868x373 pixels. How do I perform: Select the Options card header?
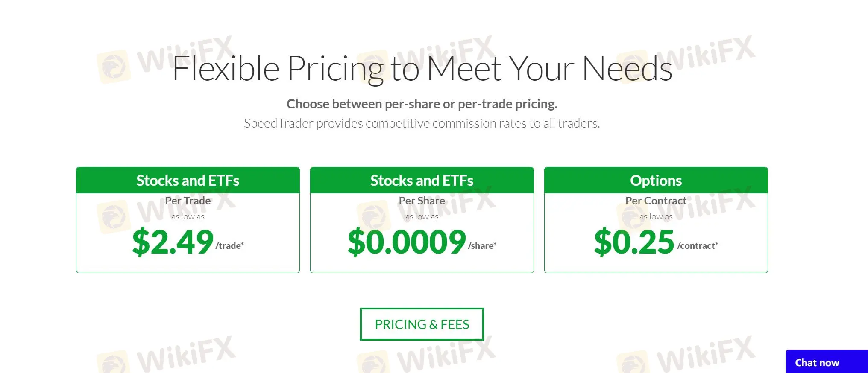tap(656, 181)
